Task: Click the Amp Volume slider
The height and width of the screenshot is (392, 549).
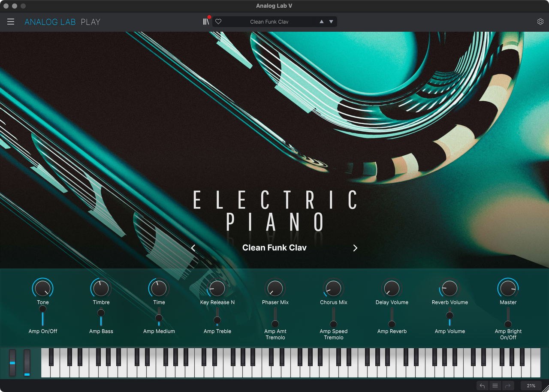Action: tap(449, 316)
